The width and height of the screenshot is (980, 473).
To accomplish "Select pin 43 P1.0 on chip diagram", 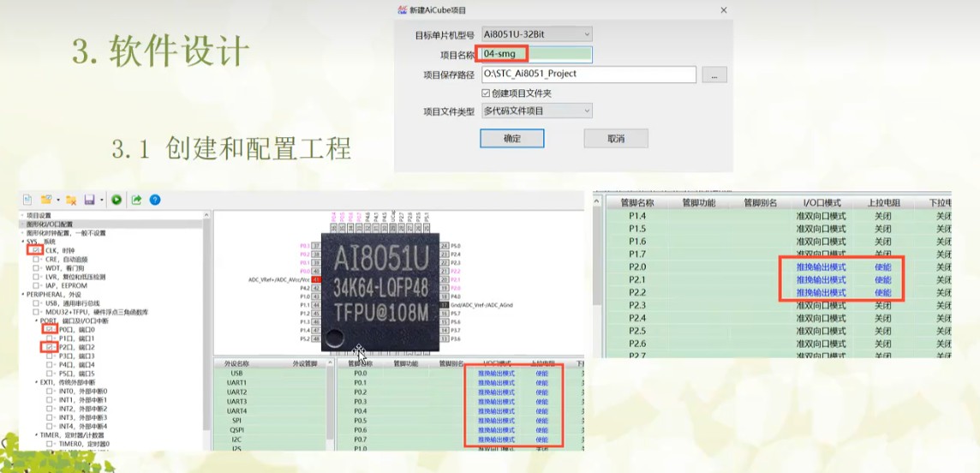I will coord(316,296).
